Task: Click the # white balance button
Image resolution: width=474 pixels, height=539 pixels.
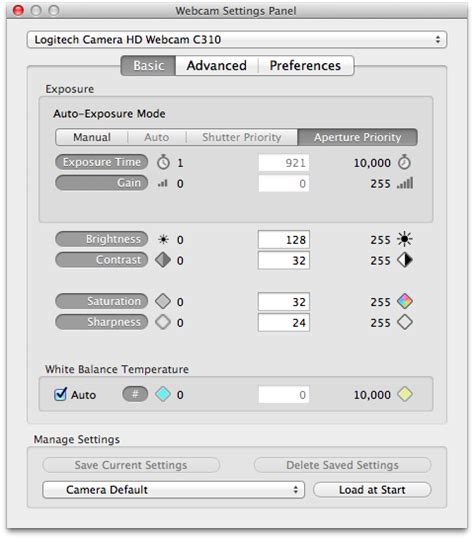Action: click(135, 394)
